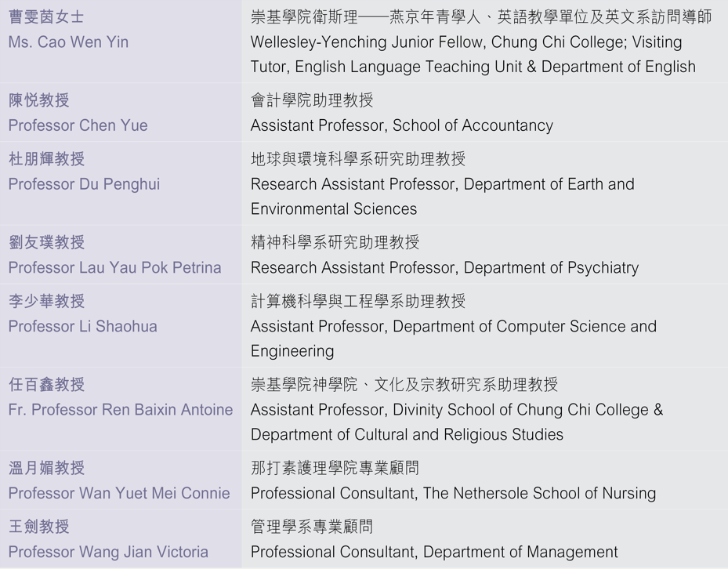Click Professional Consultant, Department of Management

(x=434, y=552)
